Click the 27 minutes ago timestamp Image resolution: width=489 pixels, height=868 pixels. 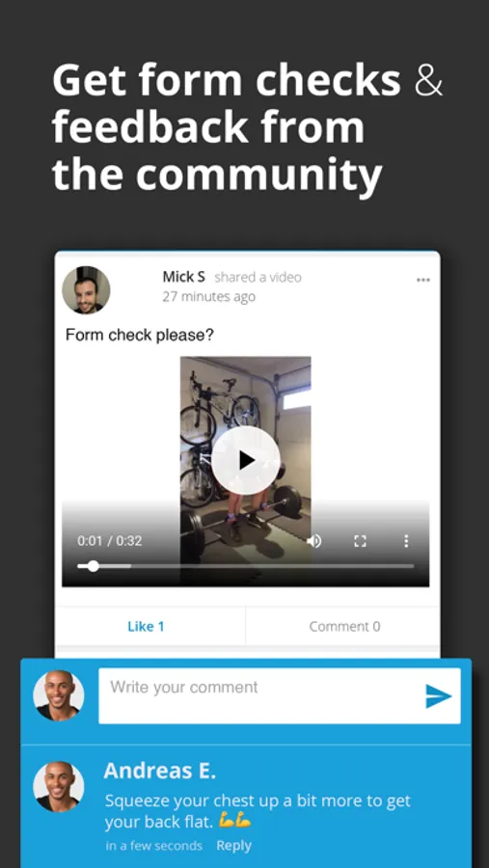click(x=208, y=297)
